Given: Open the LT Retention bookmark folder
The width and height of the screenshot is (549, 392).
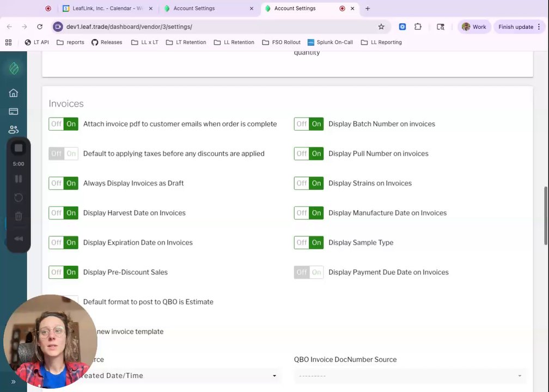Looking at the screenshot, I should (x=186, y=42).
